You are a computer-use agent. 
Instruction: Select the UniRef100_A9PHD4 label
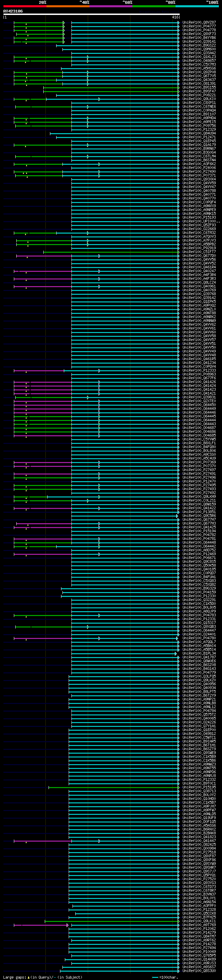coord(199,118)
